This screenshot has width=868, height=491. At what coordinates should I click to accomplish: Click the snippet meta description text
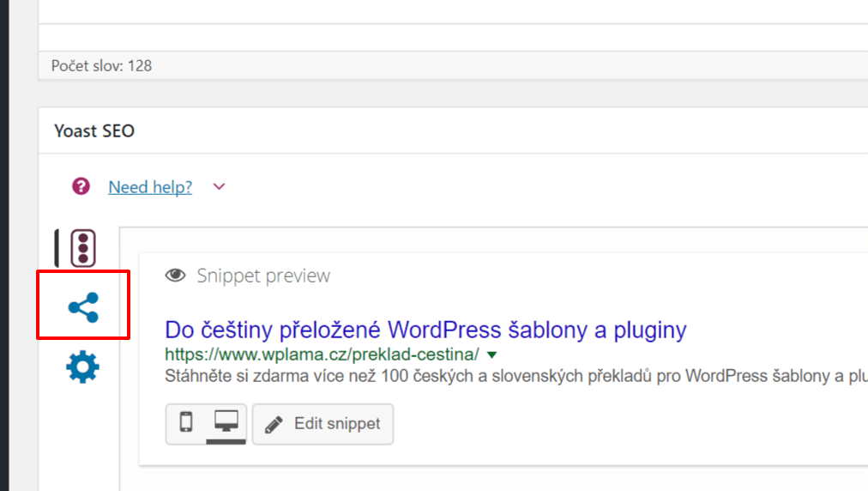516,376
